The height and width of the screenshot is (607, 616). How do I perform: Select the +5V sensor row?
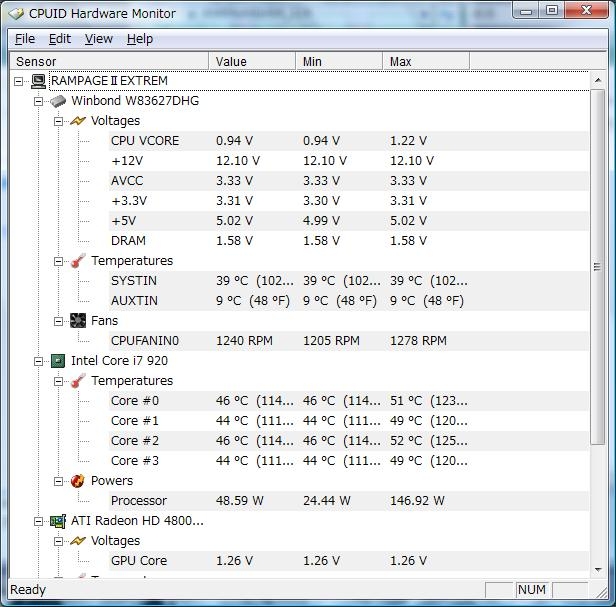pos(348,221)
